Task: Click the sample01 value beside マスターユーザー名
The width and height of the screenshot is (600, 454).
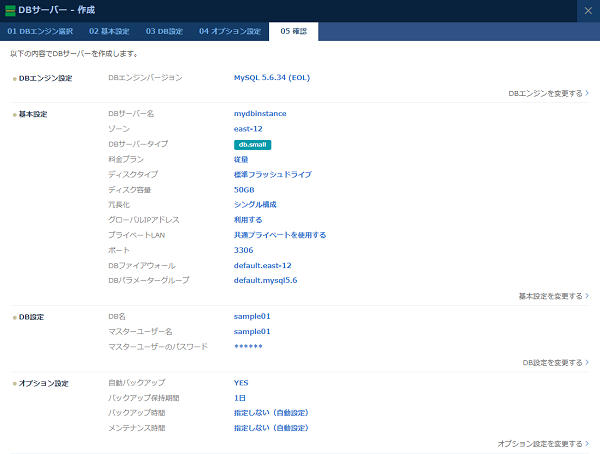Action: click(252, 332)
